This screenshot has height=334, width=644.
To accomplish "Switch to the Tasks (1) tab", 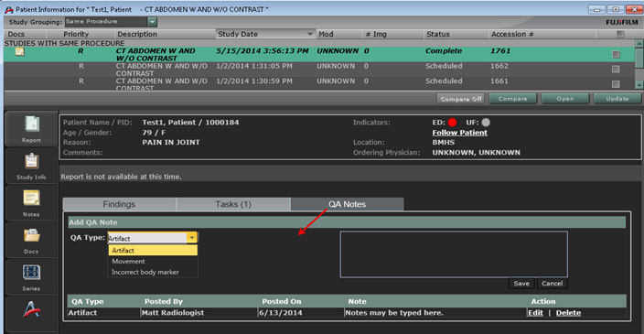I will (233, 204).
